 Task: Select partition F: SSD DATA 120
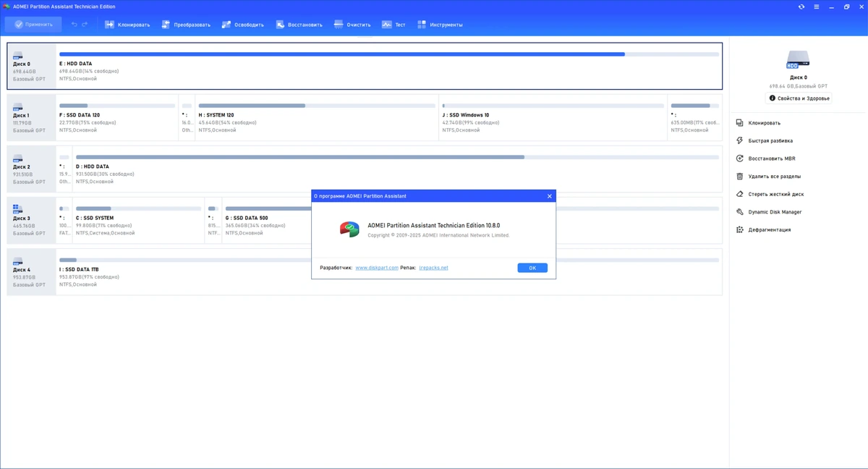(117, 117)
